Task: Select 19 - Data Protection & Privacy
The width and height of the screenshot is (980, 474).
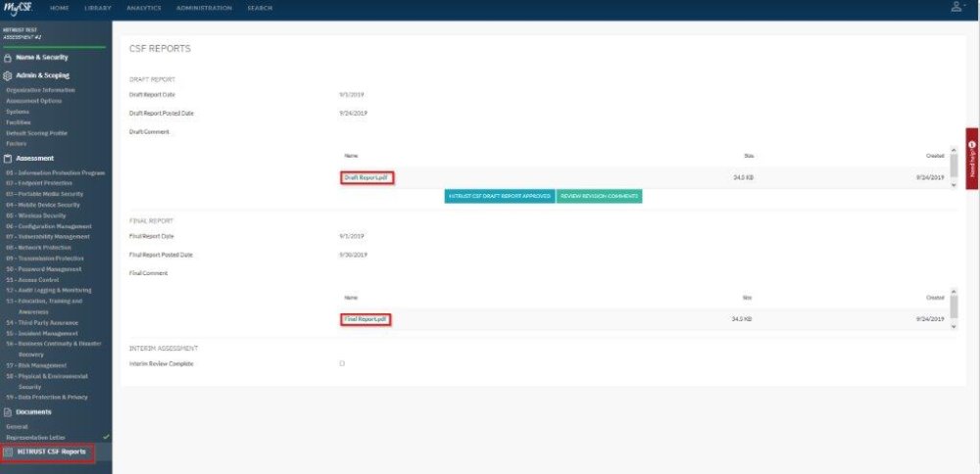Action: [47, 398]
